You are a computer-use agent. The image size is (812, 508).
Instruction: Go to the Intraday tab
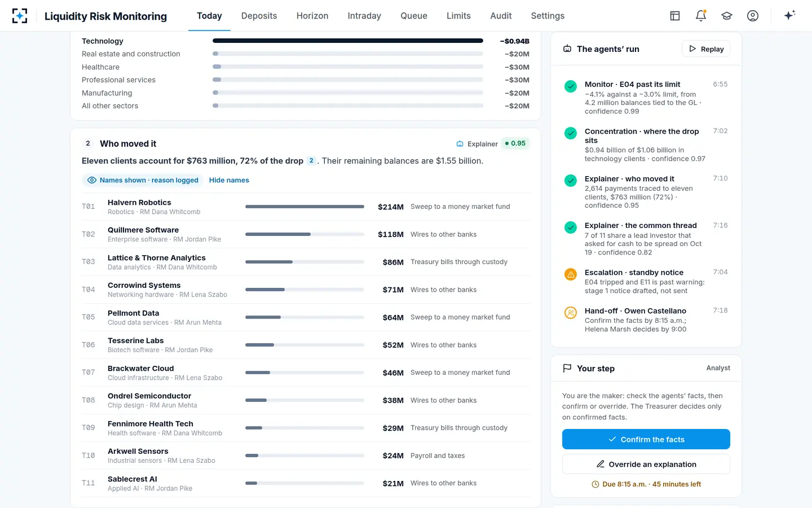pos(364,16)
